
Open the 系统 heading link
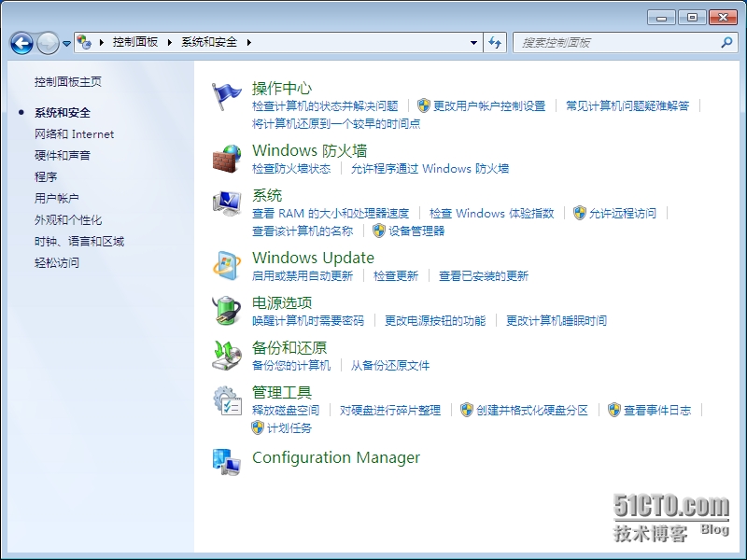267,195
